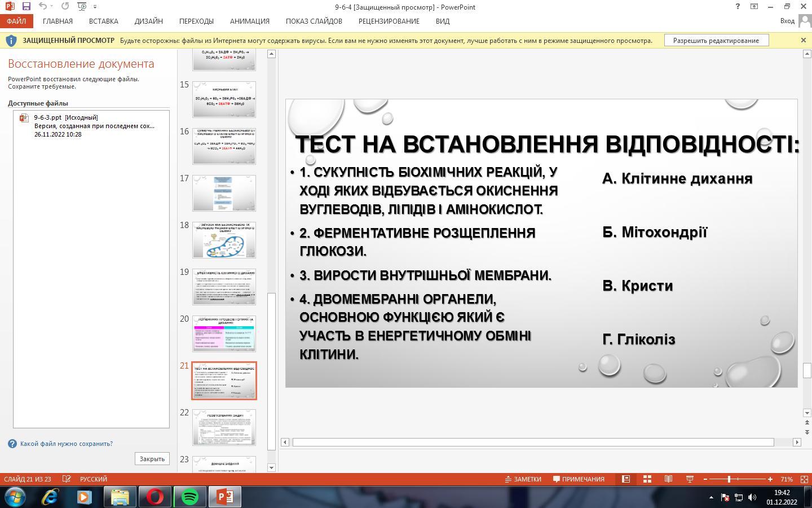Open the PowerPoint Help question mark

[x=737, y=6]
